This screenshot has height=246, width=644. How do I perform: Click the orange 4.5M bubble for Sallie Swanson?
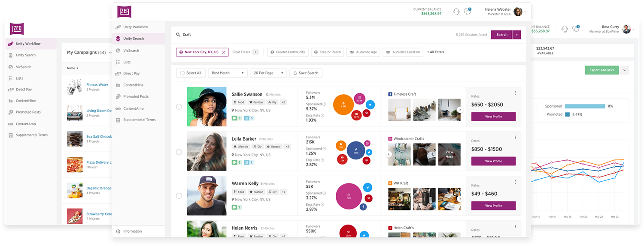(343, 105)
